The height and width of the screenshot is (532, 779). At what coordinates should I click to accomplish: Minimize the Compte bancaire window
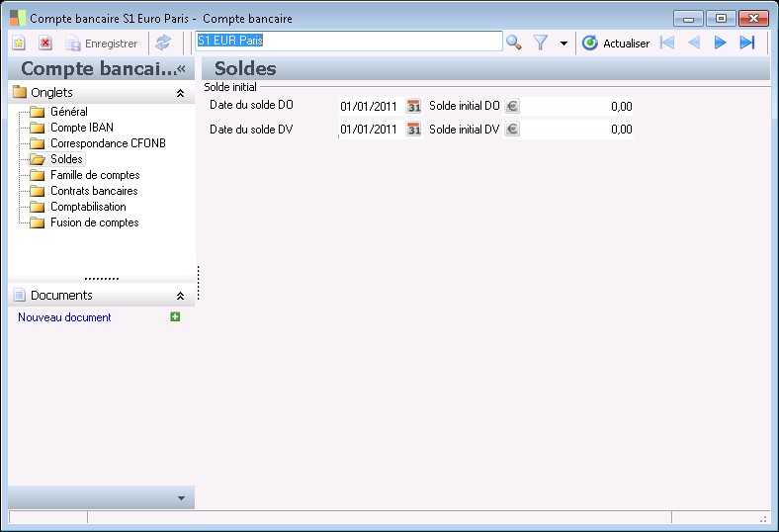689,19
